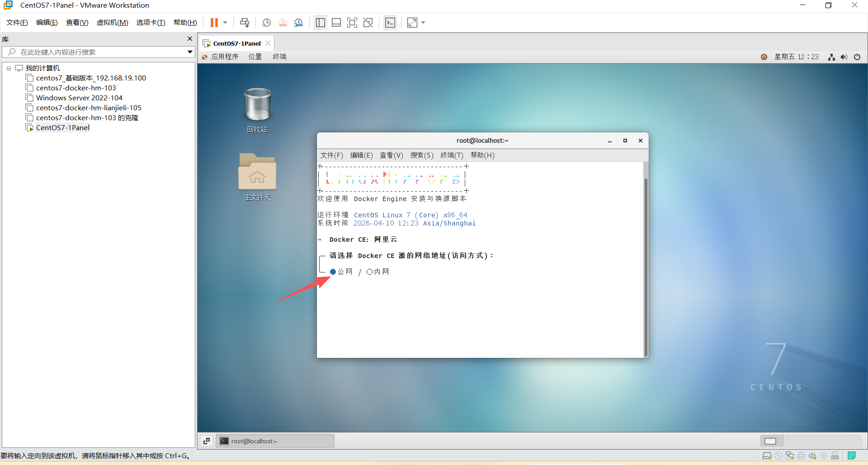
Task: Close the CentOS7-1Panel tab
Action: coord(268,43)
